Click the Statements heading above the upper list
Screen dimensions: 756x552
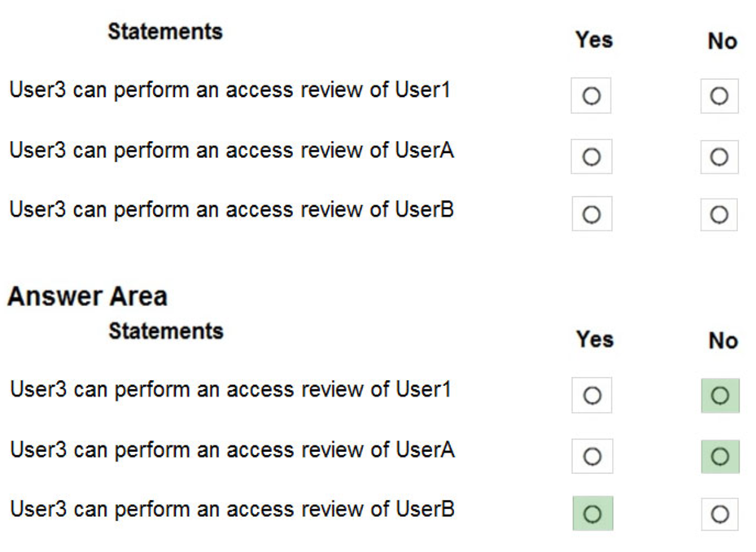click(x=165, y=32)
